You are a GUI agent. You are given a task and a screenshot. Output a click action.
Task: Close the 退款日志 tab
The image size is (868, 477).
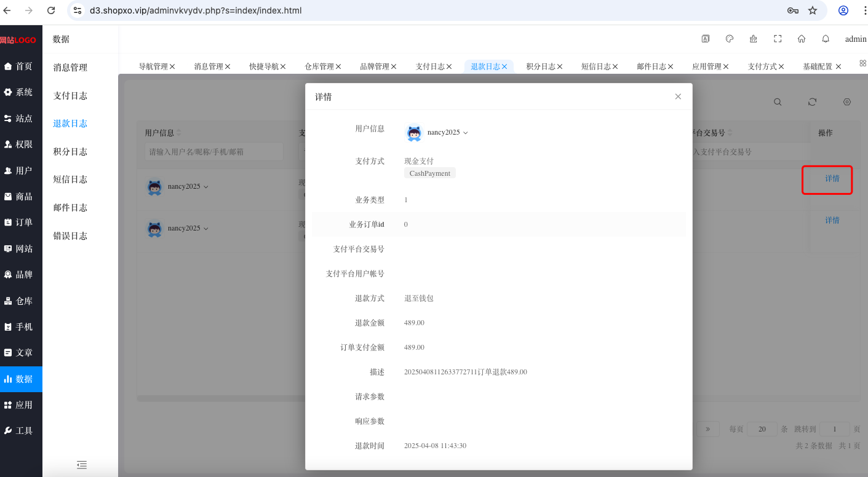[x=504, y=66]
